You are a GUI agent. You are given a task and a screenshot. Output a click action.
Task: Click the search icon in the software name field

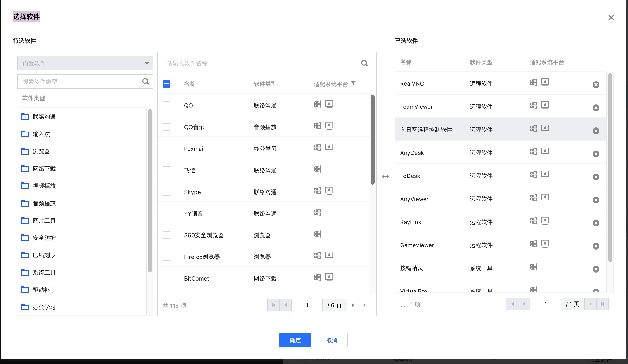pos(364,63)
